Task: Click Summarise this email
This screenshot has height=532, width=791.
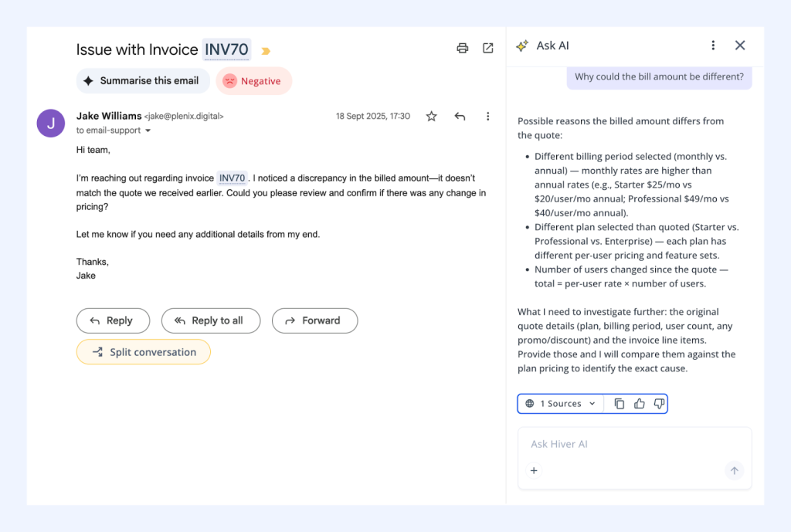Action: coord(143,80)
